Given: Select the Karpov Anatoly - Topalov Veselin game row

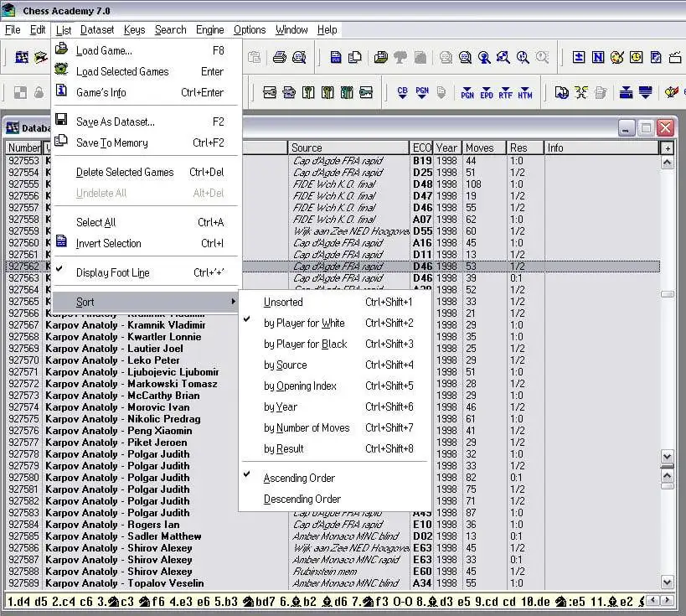Looking at the screenshot, I should pos(124,582).
